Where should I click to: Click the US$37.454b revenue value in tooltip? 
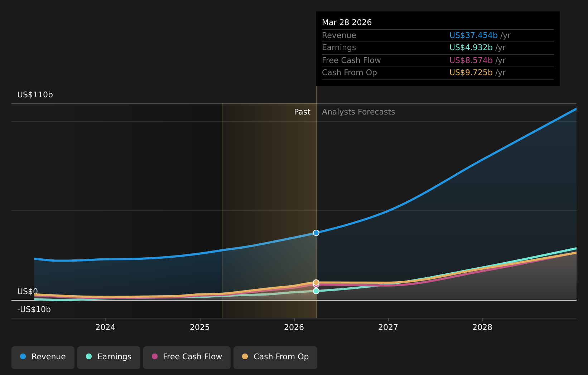(473, 35)
